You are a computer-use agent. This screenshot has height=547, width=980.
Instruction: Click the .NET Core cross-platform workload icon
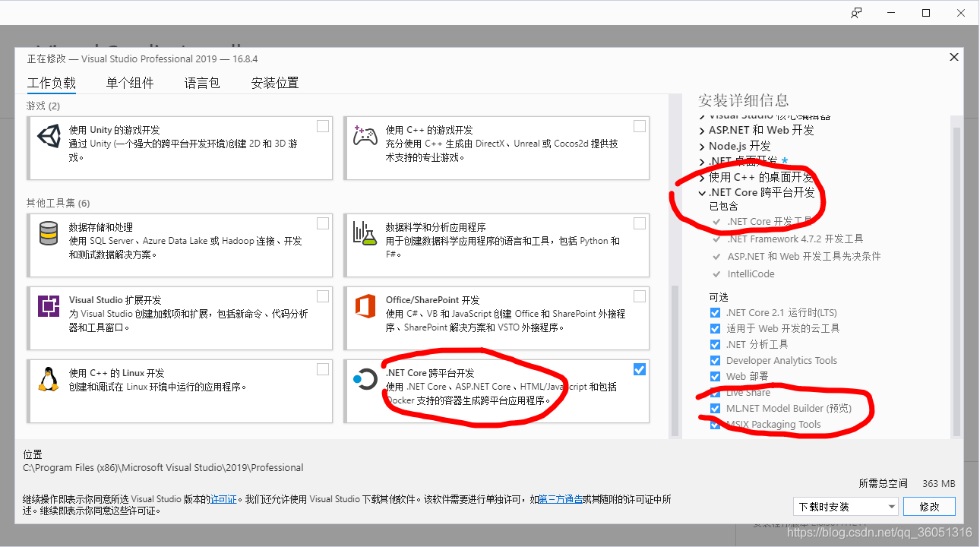coord(365,380)
